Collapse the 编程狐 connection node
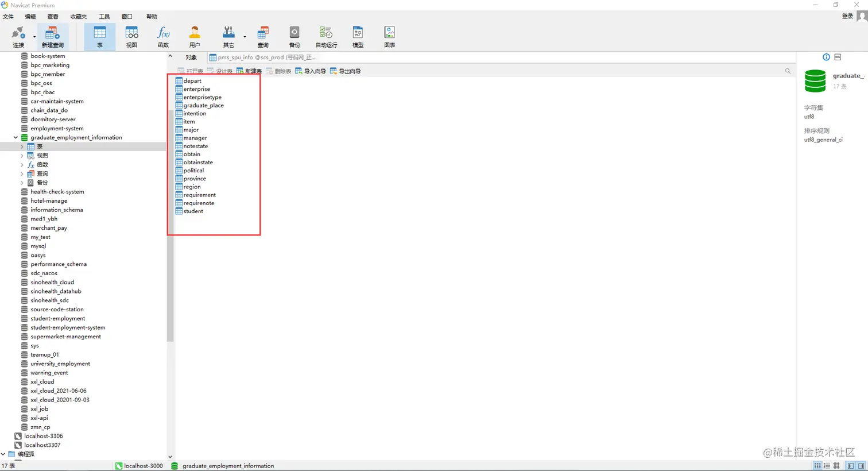Image resolution: width=868 pixels, height=471 pixels. 3,454
